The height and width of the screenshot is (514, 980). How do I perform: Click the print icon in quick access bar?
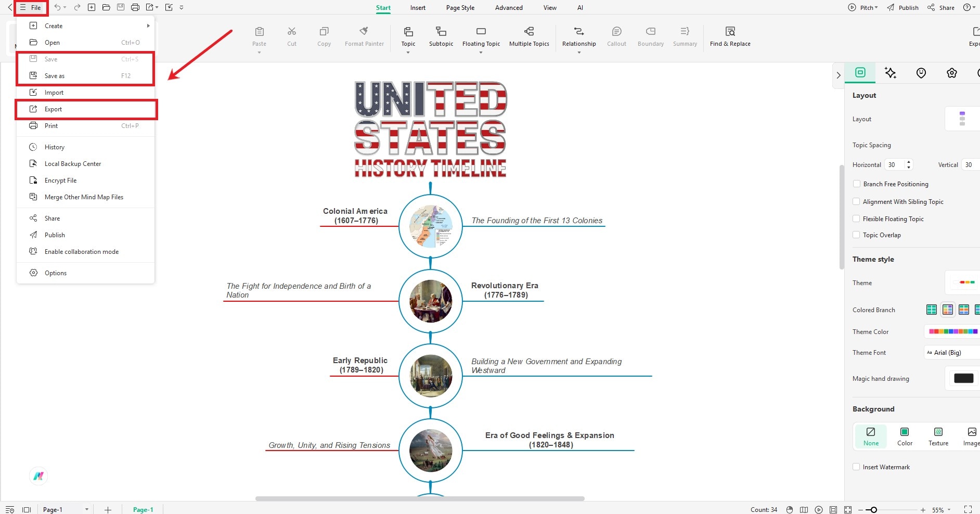(135, 7)
